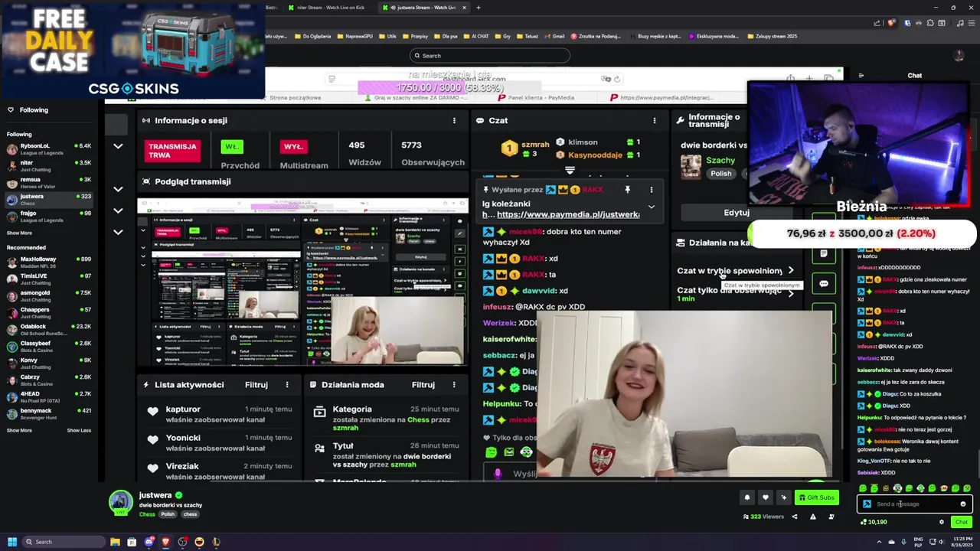The width and height of the screenshot is (980, 551).
Task: Click the Brave browser taskbar icon
Action: (165, 542)
